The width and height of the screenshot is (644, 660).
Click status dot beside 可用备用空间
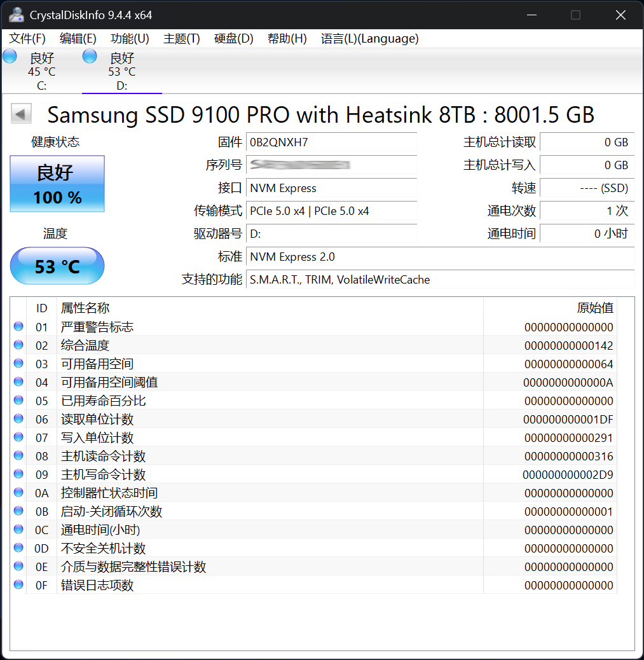[x=18, y=363]
